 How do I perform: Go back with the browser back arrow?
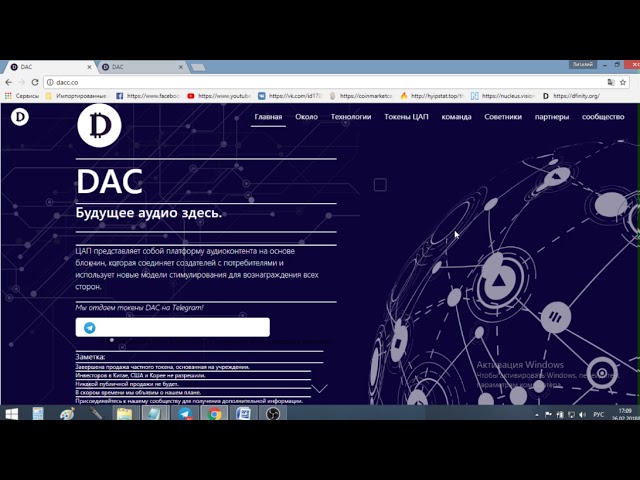[x=9, y=82]
